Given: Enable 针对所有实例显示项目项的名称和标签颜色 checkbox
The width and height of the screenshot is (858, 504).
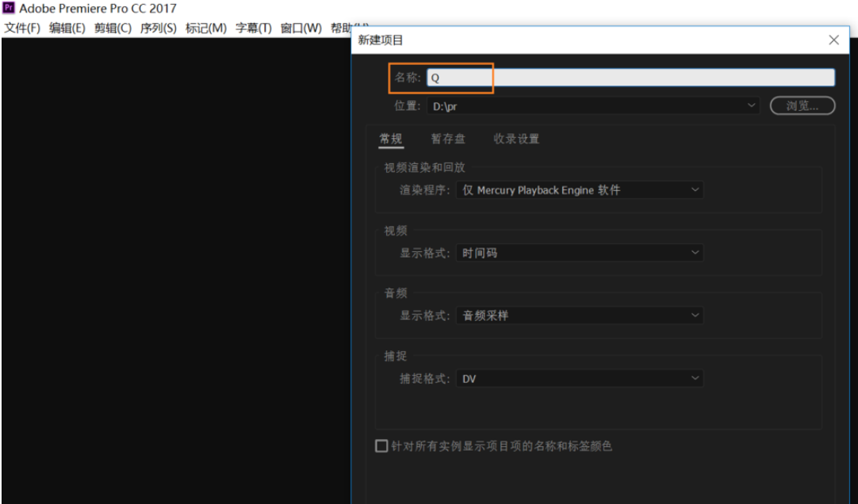Looking at the screenshot, I should coord(380,445).
